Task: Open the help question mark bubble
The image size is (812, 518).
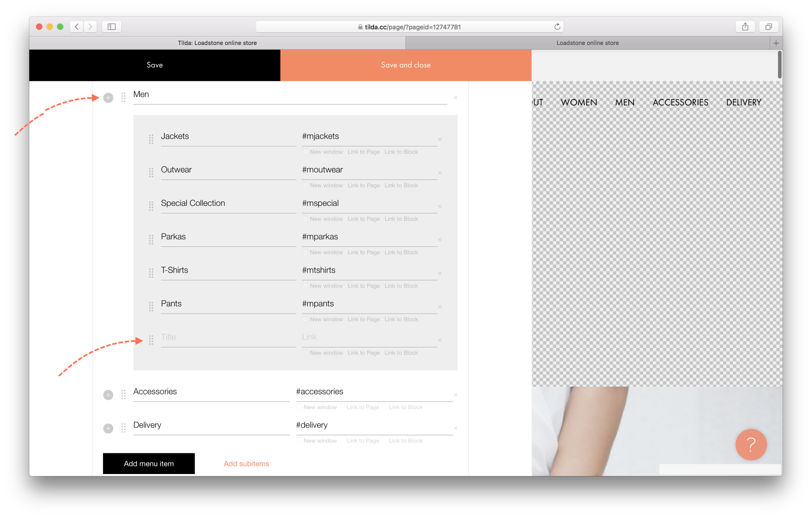Action: 751,445
